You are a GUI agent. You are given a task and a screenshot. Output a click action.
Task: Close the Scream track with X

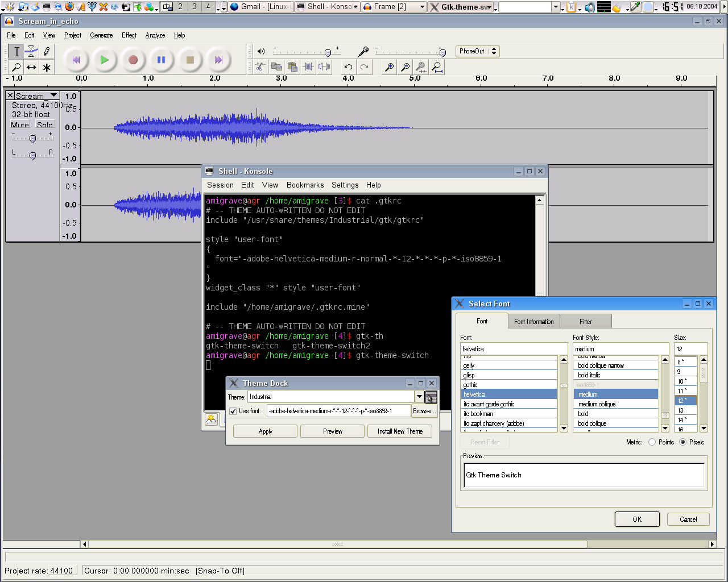coord(10,95)
